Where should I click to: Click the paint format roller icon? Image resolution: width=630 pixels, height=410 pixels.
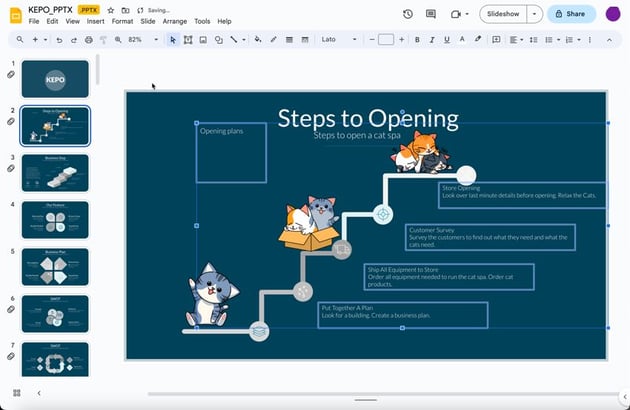pyautogui.click(x=102, y=40)
